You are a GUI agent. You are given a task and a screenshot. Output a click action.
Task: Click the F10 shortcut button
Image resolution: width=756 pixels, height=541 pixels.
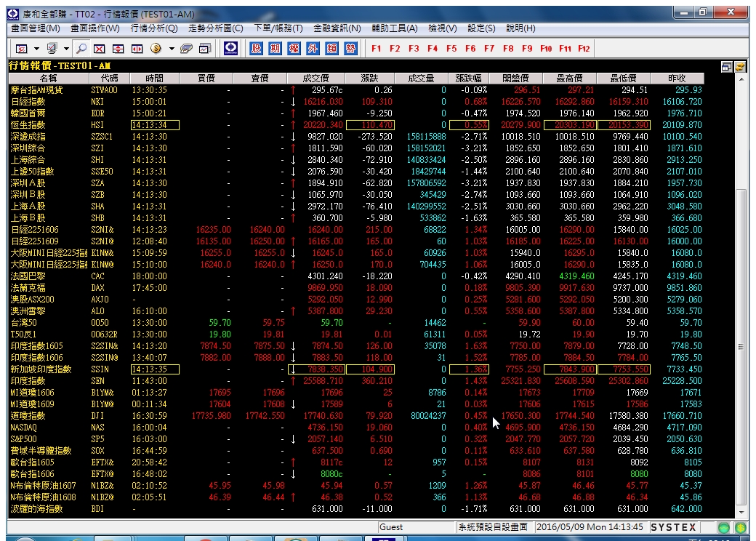[x=546, y=49]
